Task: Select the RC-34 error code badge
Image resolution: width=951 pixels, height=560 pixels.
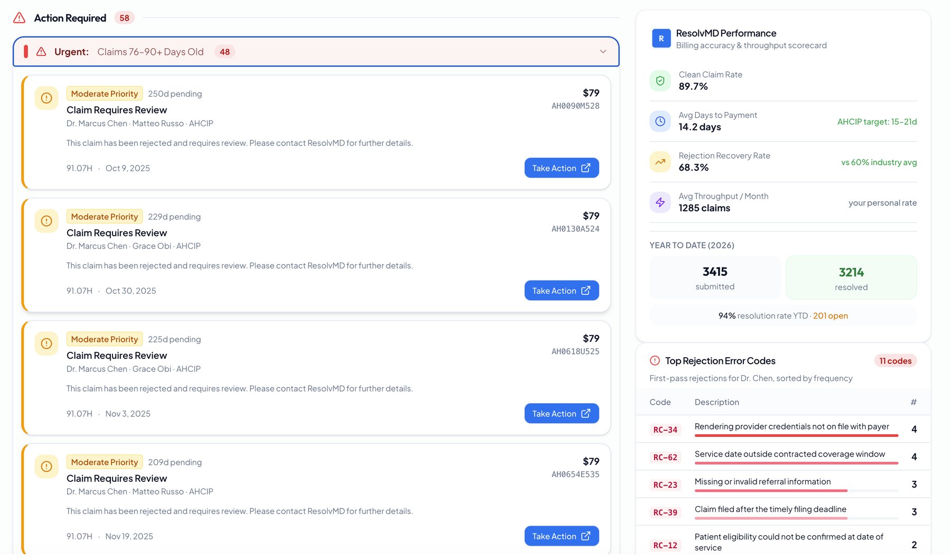Action: tap(665, 430)
